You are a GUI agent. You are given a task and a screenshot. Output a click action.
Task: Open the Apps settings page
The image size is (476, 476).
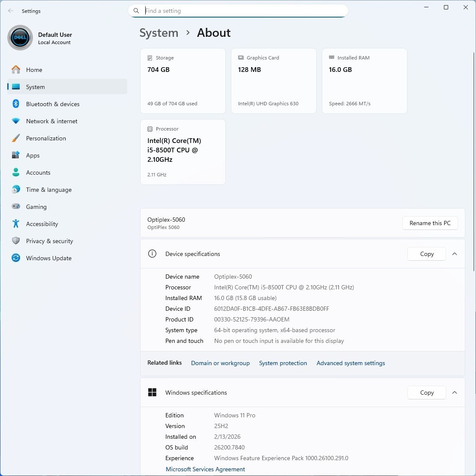pos(33,155)
